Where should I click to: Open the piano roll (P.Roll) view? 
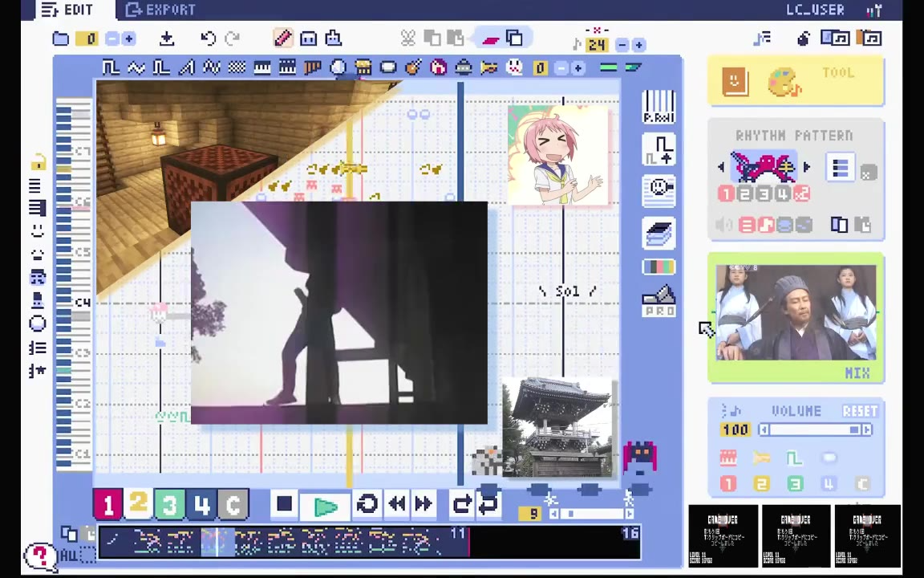(659, 108)
